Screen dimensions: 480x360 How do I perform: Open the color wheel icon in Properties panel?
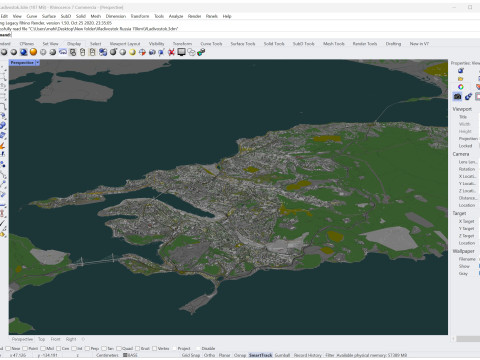click(461, 87)
